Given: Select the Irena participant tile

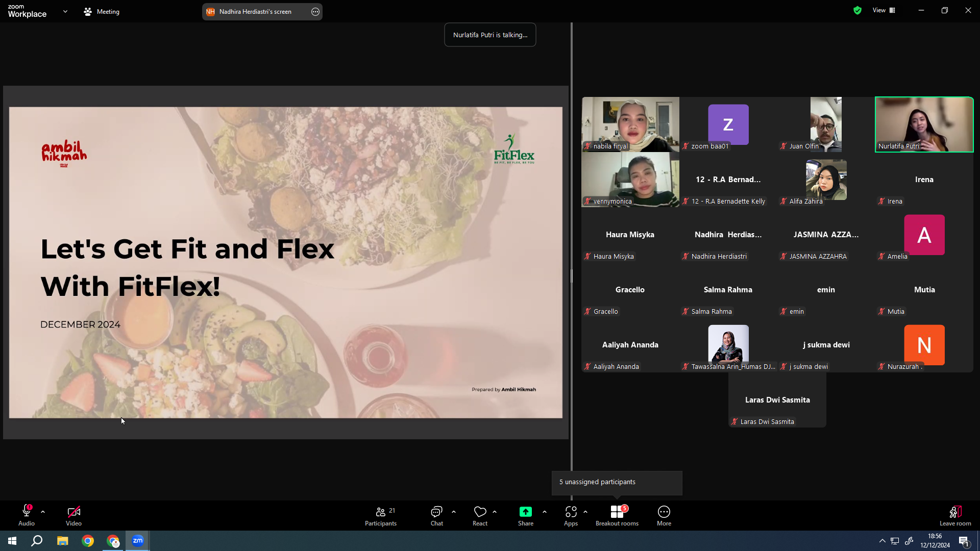Looking at the screenshot, I should pyautogui.click(x=924, y=180).
